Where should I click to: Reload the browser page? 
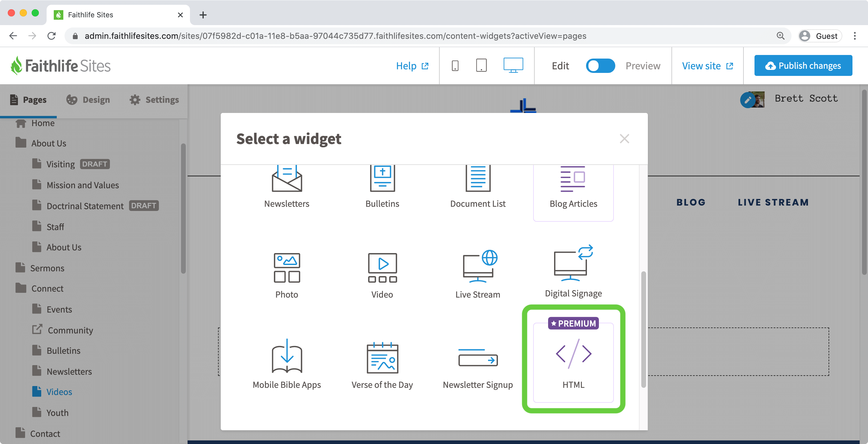click(52, 36)
